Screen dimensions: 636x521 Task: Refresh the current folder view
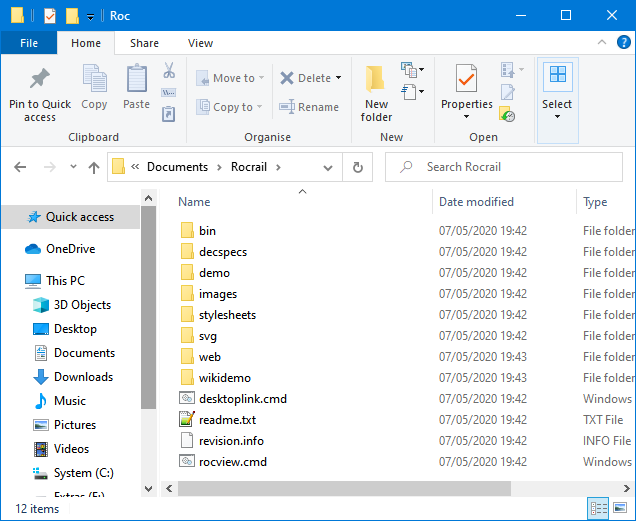pyautogui.click(x=357, y=167)
